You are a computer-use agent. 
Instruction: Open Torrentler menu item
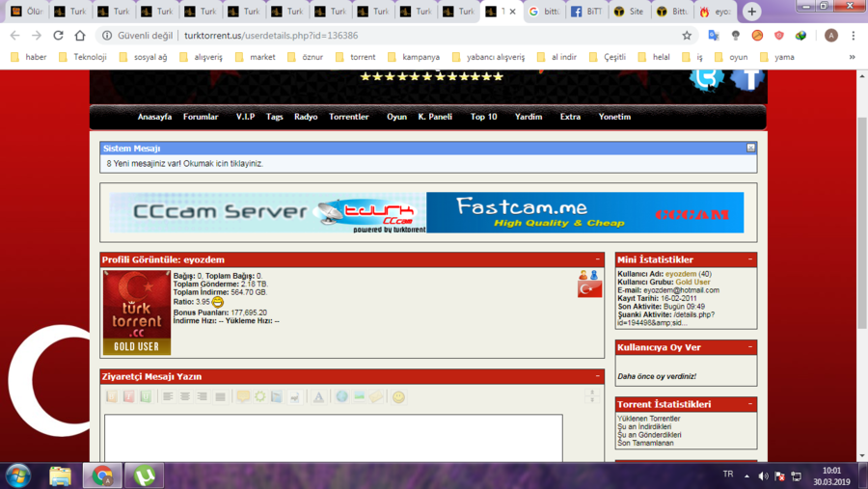coord(349,117)
